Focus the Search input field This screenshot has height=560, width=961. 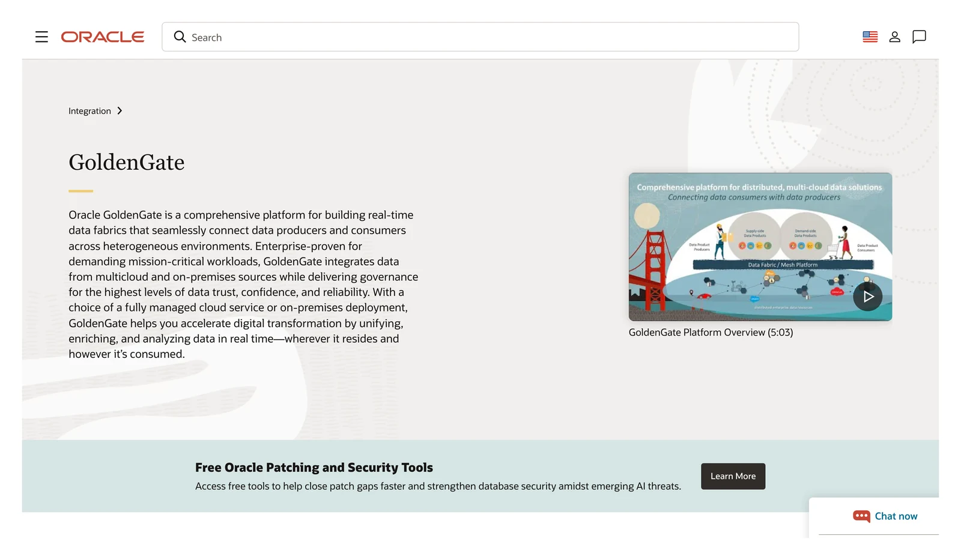480,37
